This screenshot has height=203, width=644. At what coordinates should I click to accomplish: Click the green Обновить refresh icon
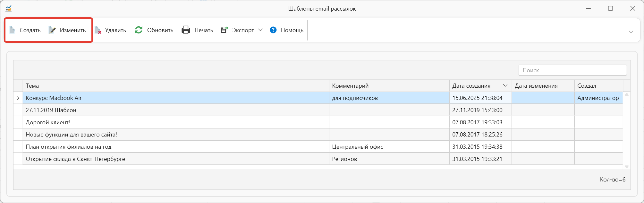(x=139, y=30)
